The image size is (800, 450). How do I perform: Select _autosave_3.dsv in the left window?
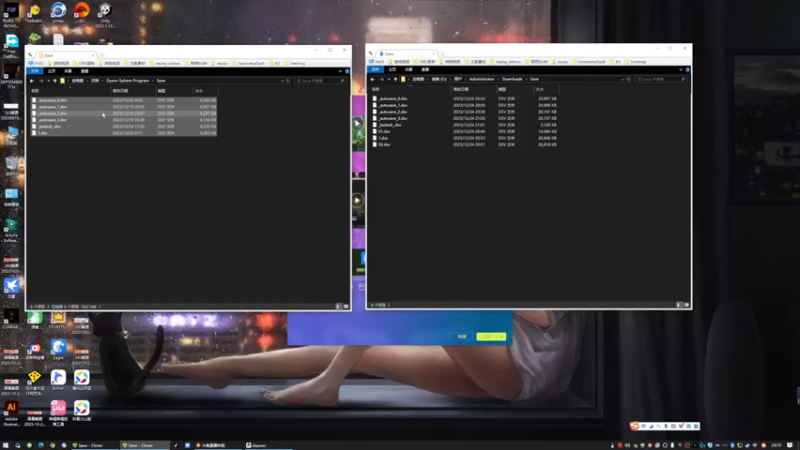click(123, 120)
